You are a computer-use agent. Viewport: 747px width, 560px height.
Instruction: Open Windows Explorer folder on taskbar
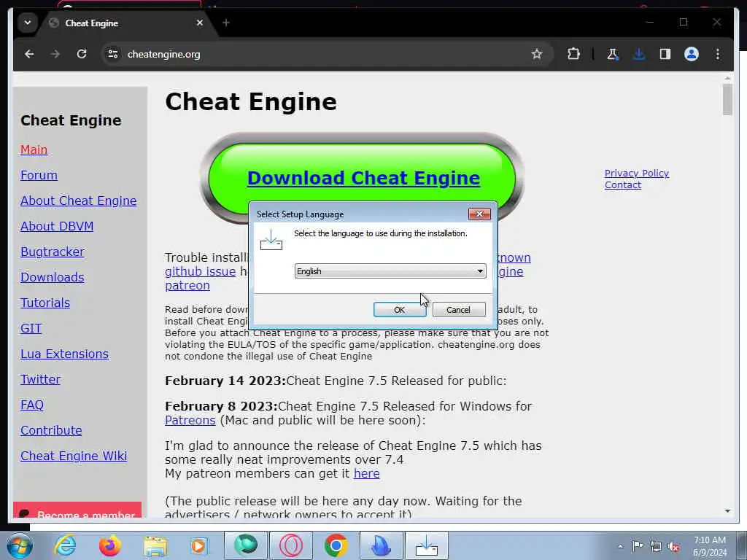click(x=155, y=546)
